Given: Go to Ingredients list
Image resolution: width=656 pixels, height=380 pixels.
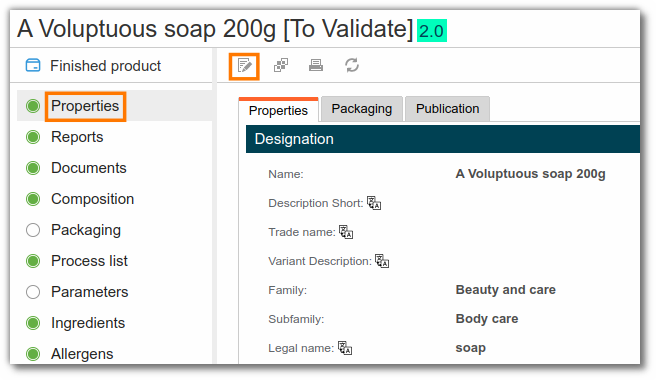Looking at the screenshot, I should click(x=88, y=323).
